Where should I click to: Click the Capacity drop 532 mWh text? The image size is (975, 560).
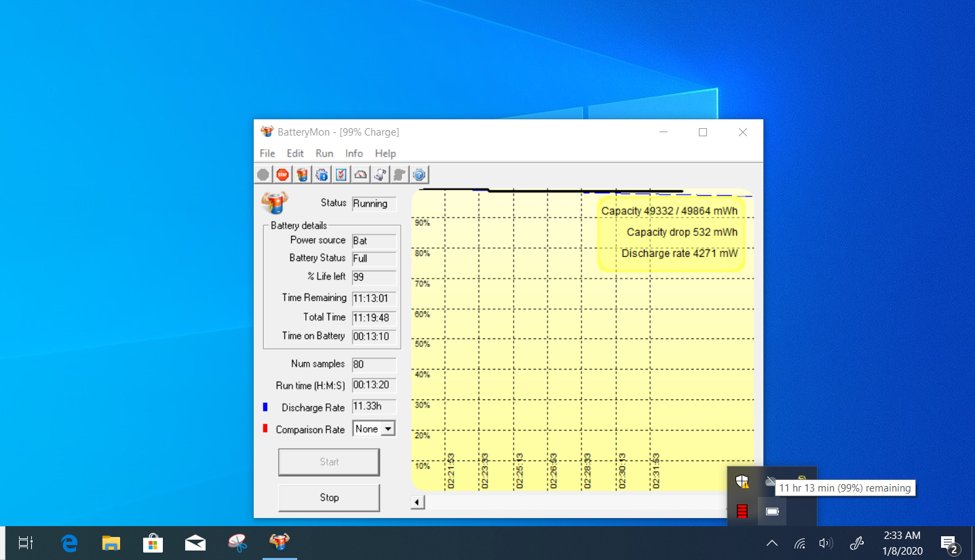click(682, 232)
